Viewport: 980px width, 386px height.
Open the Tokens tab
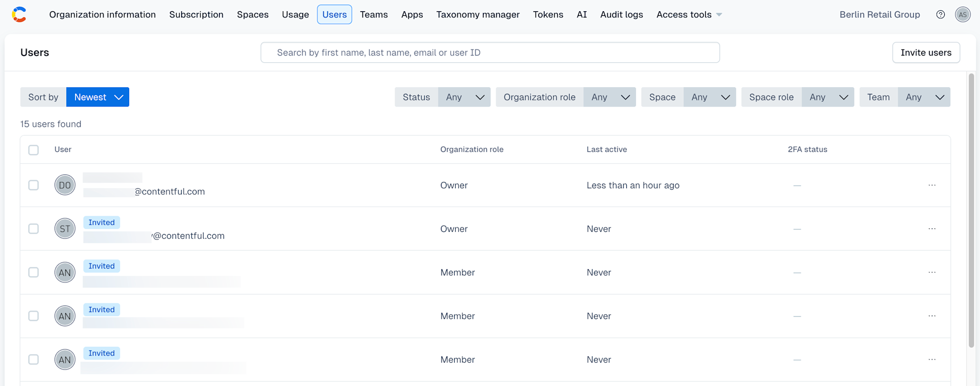click(548, 14)
